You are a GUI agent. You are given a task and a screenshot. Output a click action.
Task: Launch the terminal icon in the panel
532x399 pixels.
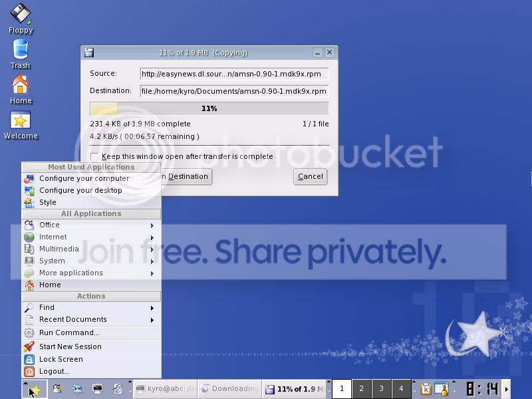click(97, 389)
